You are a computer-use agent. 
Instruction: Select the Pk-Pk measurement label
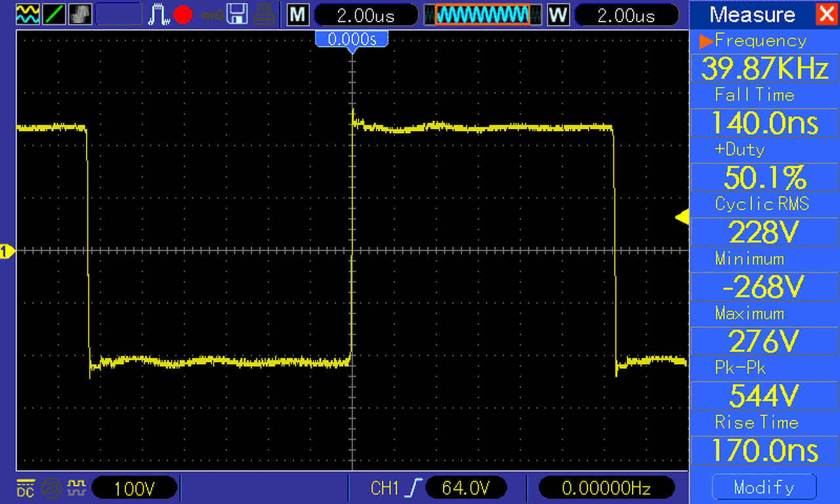tap(740, 367)
